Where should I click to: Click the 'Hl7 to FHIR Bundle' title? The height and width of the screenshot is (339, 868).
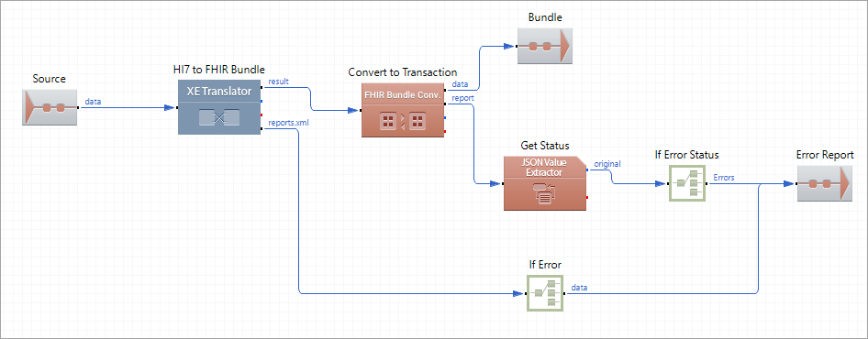pyautogui.click(x=219, y=70)
